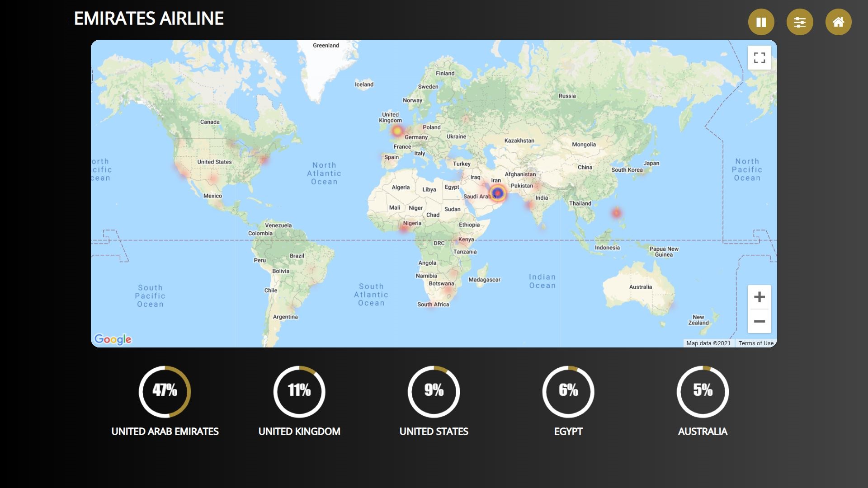Click the United Kingdom 11% gauge
The image size is (868, 488).
click(299, 392)
